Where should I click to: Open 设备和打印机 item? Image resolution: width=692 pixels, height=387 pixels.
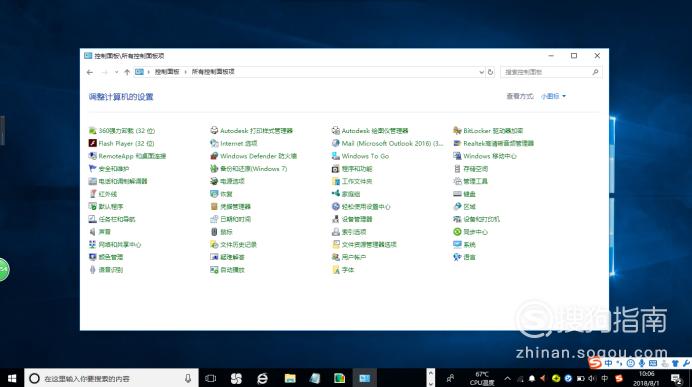[x=477, y=219]
